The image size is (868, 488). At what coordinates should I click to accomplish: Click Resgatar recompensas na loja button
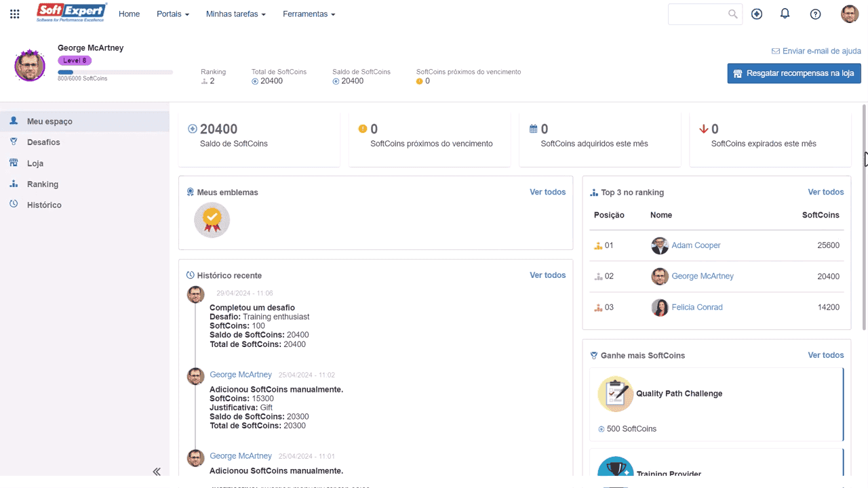(x=794, y=73)
